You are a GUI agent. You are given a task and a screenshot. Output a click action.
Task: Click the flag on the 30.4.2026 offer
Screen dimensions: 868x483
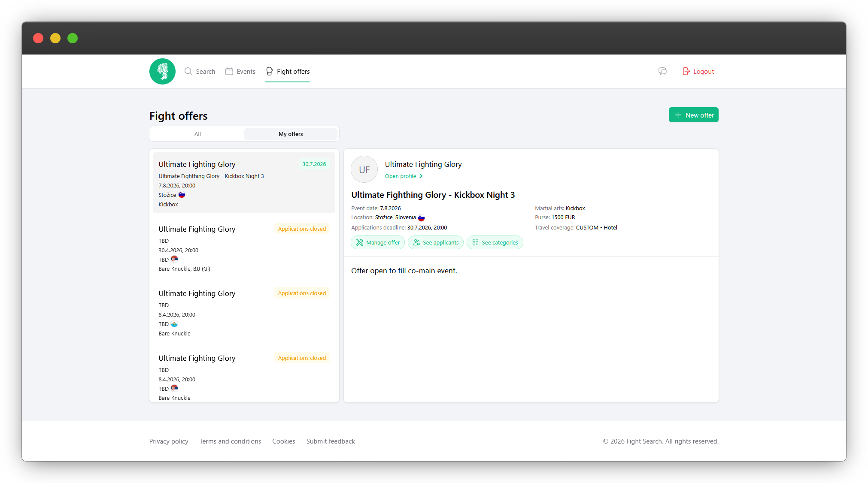click(x=174, y=259)
